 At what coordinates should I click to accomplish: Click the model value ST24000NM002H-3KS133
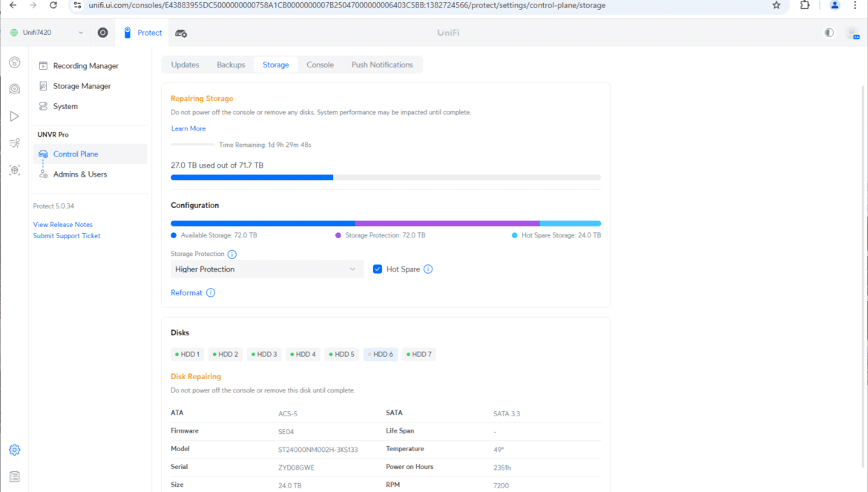[318, 450]
